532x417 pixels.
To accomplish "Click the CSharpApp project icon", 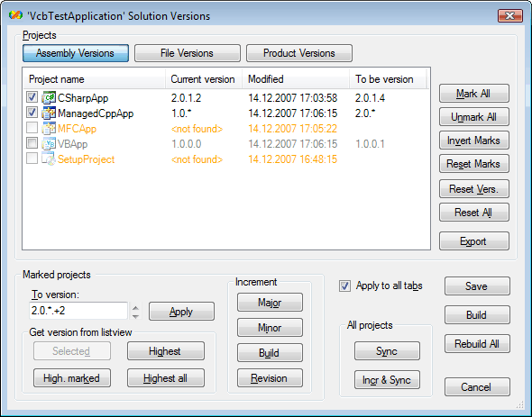I will coord(49,97).
